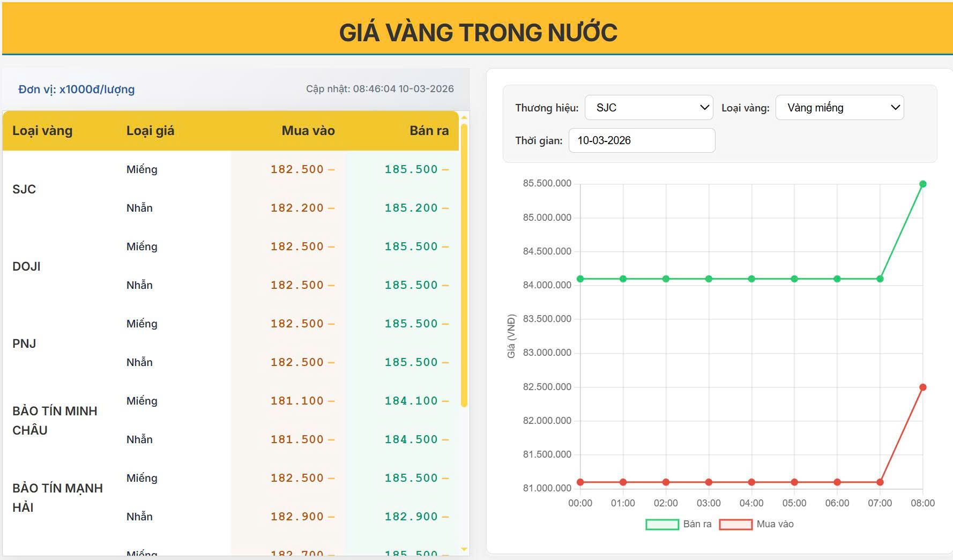Open the Loại vàng Vàng miếng dropdown
The image size is (953, 560).
839,108
